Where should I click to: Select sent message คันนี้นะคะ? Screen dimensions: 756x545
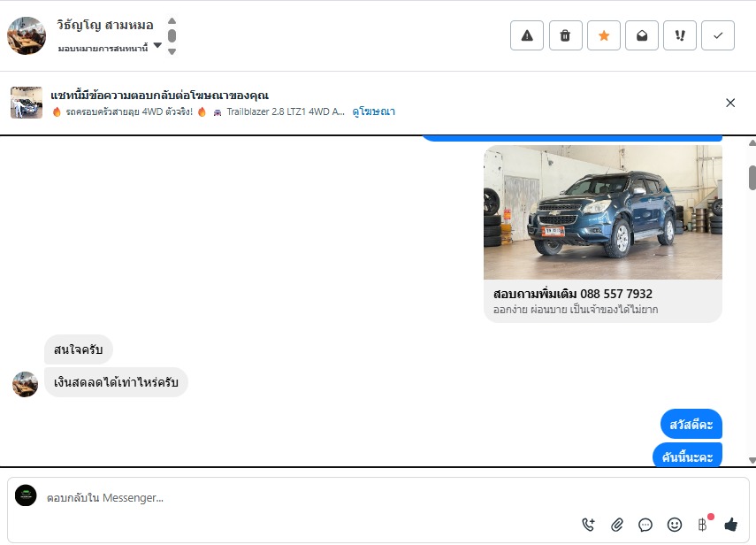687,456
